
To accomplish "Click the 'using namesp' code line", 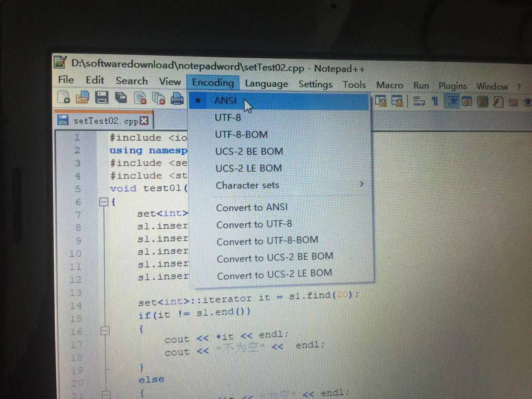I will point(149,150).
